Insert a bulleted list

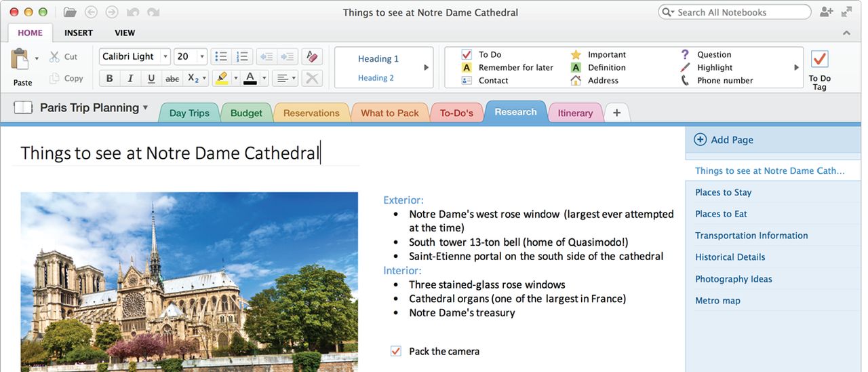pos(220,56)
